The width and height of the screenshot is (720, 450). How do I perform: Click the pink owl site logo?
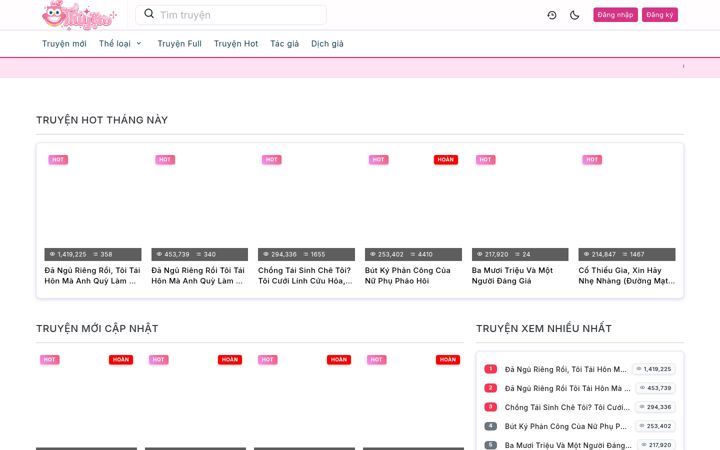pos(79,15)
